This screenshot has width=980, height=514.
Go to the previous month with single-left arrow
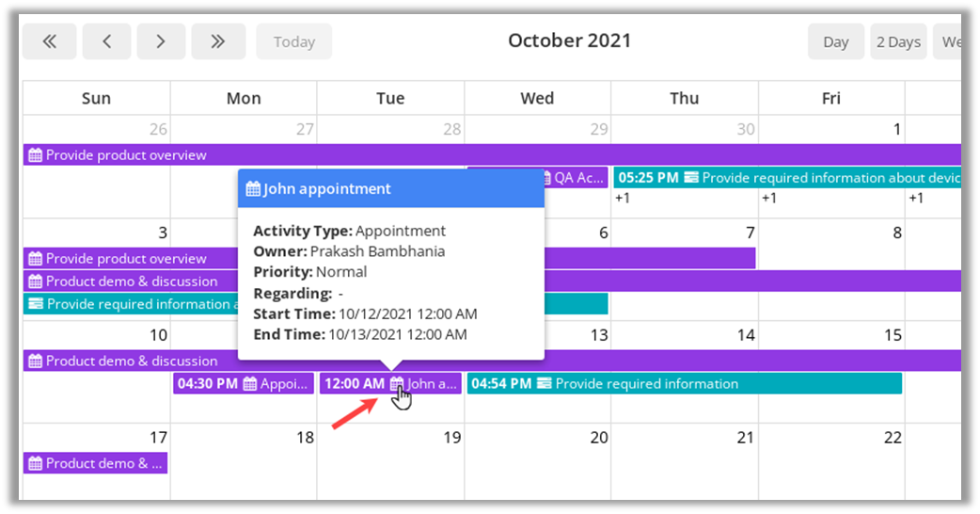(105, 41)
